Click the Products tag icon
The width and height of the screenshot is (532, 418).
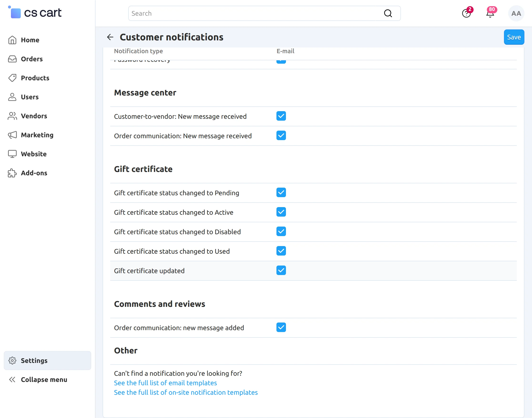[12, 78]
